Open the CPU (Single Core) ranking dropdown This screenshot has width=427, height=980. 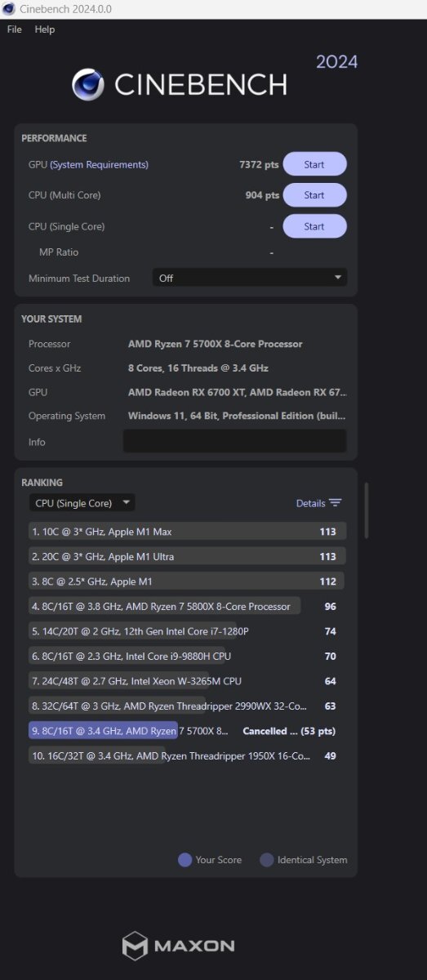pyautogui.click(x=82, y=503)
